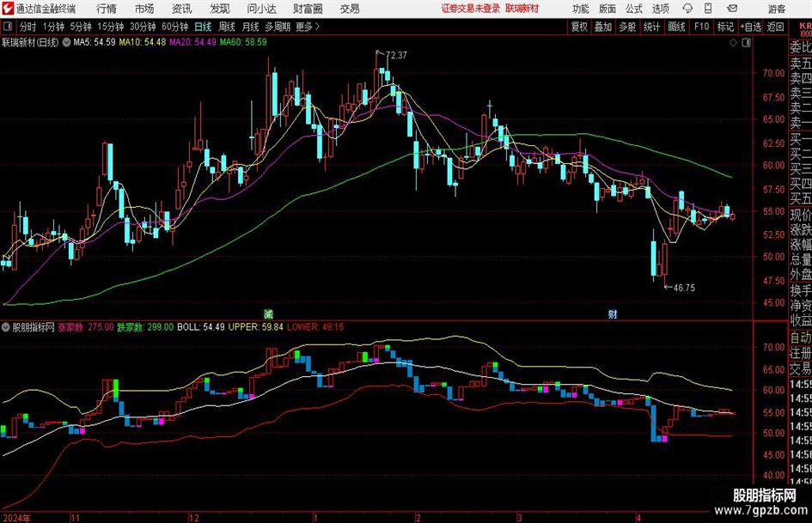The image size is (812, 523).
Task: Open the MA indicator round dropdown icon
Action: [x=66, y=42]
